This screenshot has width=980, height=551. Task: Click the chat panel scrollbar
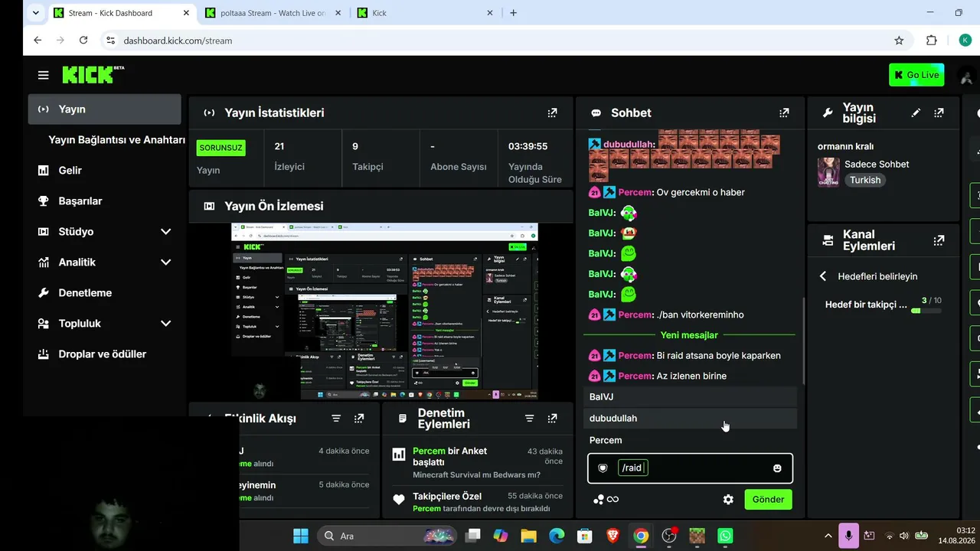[x=802, y=341]
